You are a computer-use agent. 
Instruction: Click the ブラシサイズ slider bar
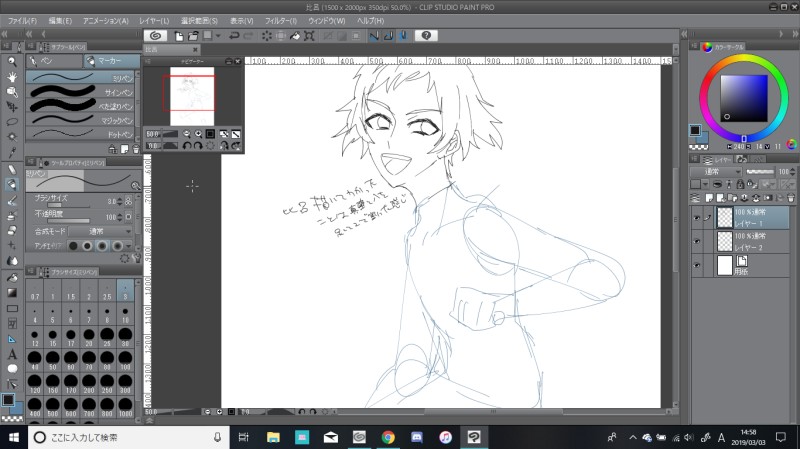coord(69,206)
